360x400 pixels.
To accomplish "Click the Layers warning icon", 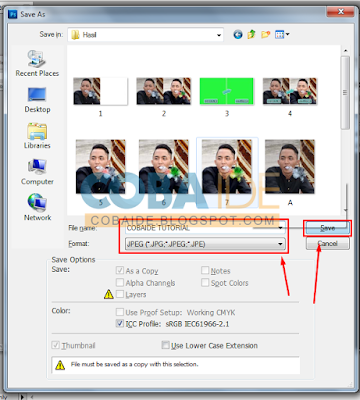I will pyautogui.click(x=109, y=294).
